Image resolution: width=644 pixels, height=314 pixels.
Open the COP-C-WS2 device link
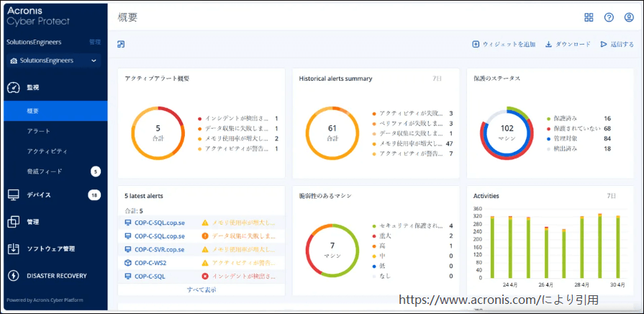[150, 263]
